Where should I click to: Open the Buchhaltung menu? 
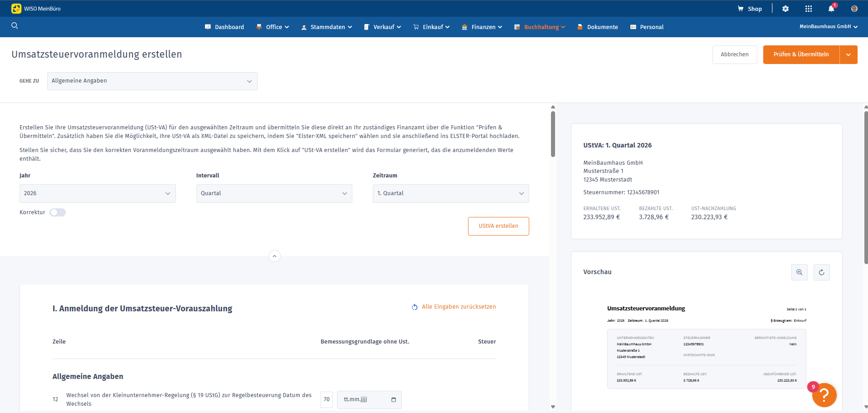541,27
